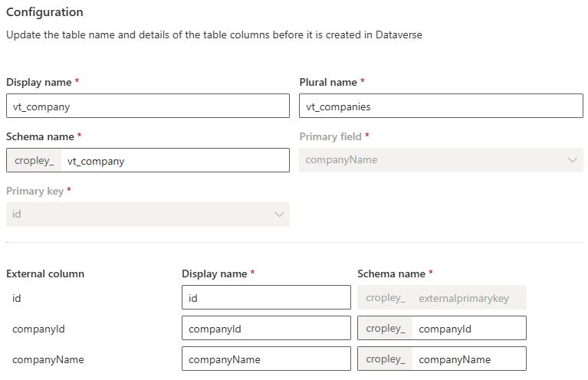This screenshot has width=588, height=380.
Task: Click the table Display name field vt_company
Action: (148, 106)
